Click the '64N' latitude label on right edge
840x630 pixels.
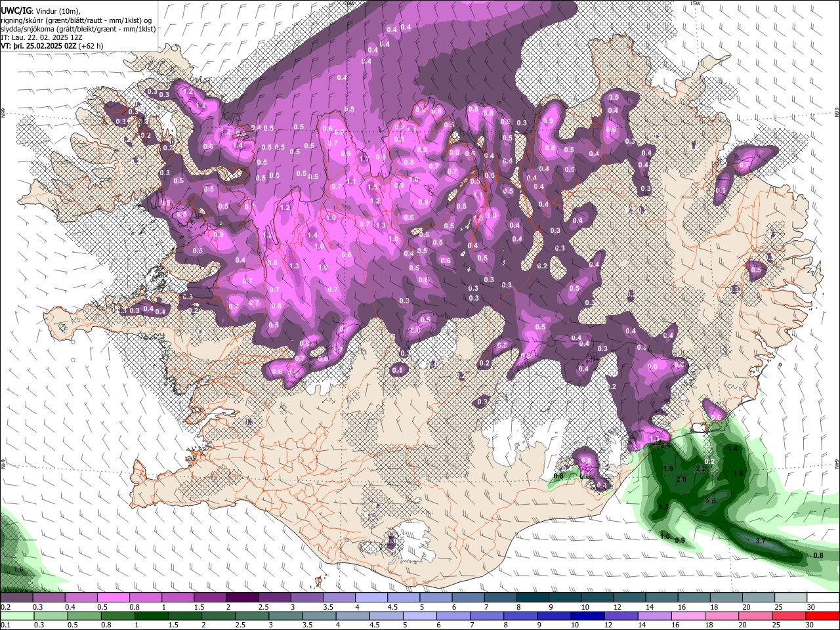pos(837,463)
